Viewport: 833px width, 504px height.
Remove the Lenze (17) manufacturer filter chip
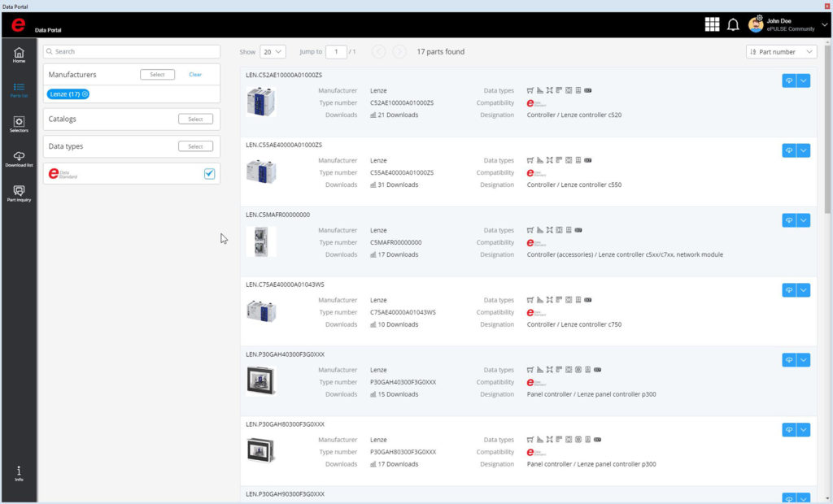[85, 94]
